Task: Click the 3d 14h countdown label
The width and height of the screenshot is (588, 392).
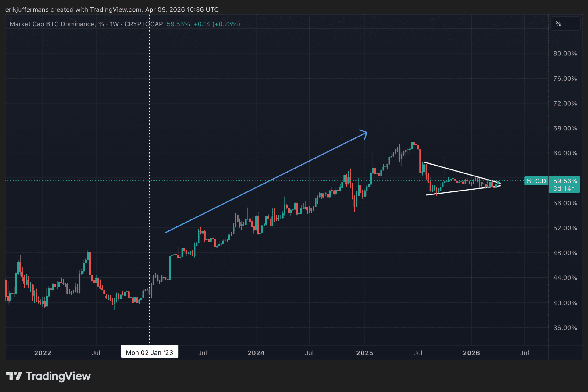Action: [x=564, y=189]
